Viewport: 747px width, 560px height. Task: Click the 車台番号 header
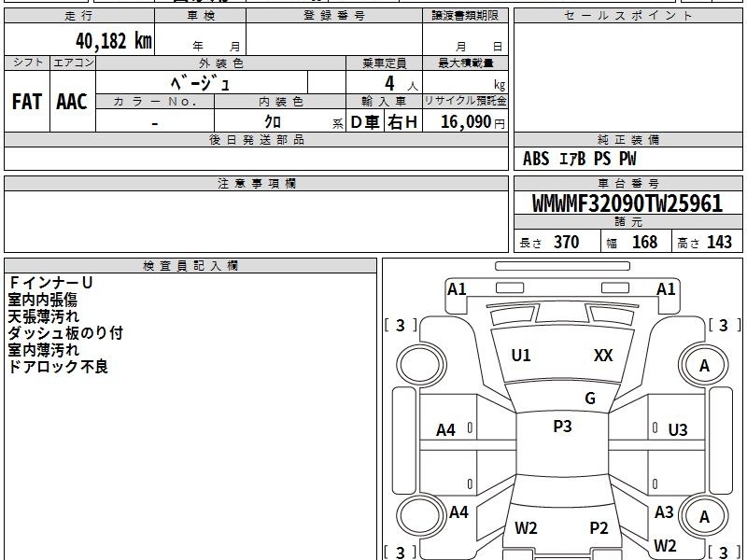(x=627, y=183)
